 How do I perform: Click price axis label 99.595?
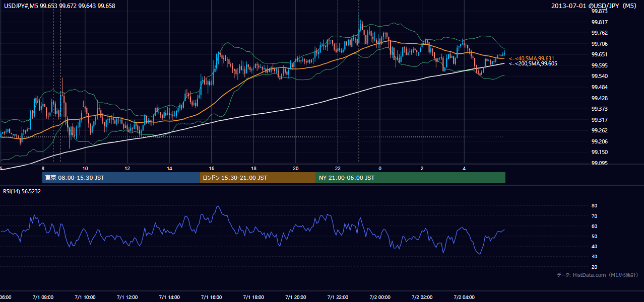click(x=600, y=65)
